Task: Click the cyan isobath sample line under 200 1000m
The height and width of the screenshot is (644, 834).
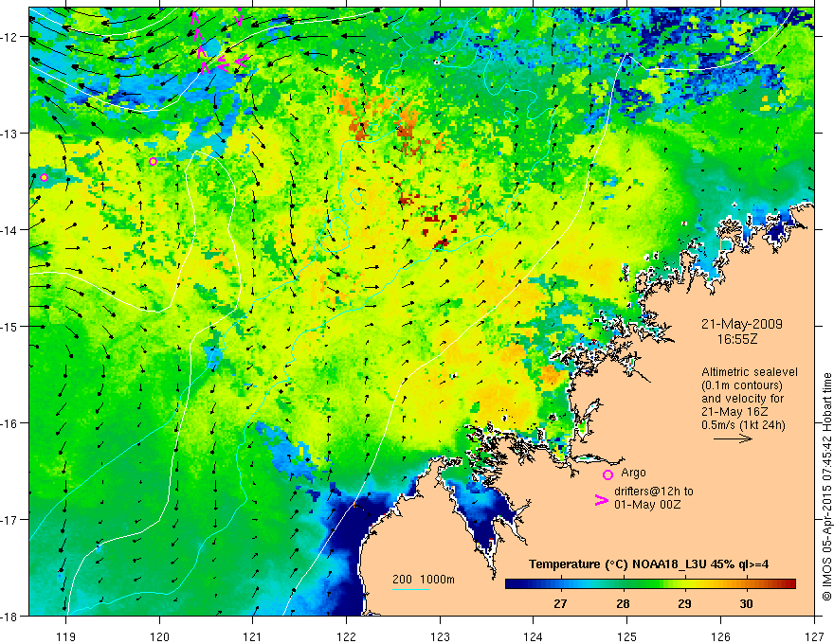Action: pyautogui.click(x=411, y=589)
